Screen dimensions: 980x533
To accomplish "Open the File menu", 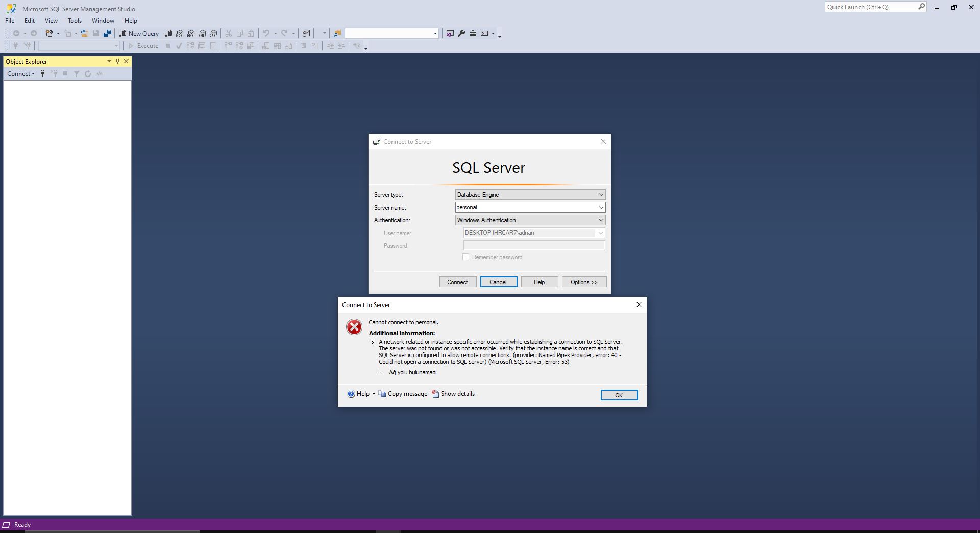I will coord(10,21).
